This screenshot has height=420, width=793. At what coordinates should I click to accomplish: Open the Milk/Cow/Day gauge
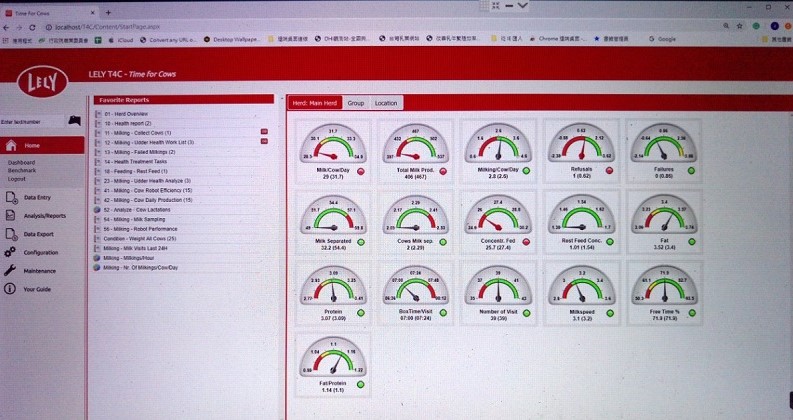333,151
